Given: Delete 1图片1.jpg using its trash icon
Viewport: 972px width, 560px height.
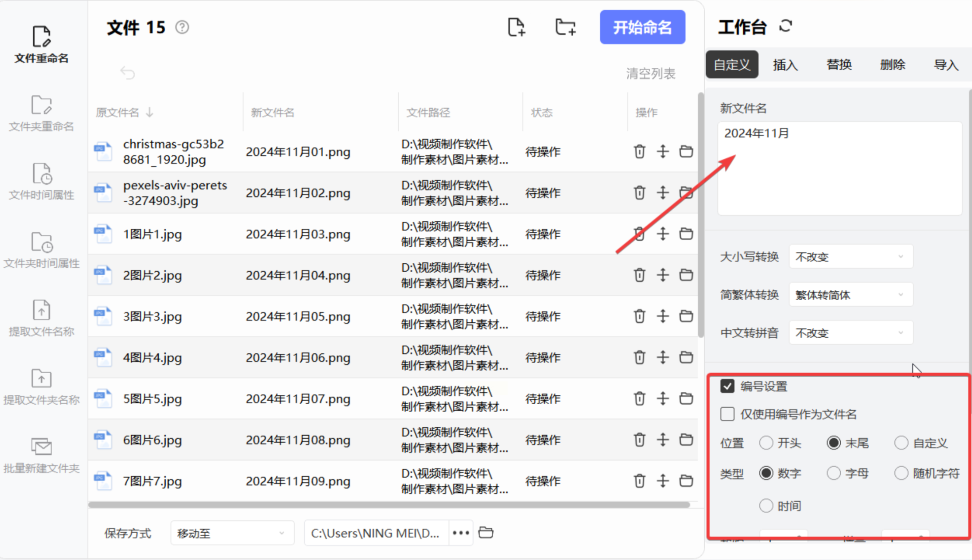Looking at the screenshot, I should point(639,234).
